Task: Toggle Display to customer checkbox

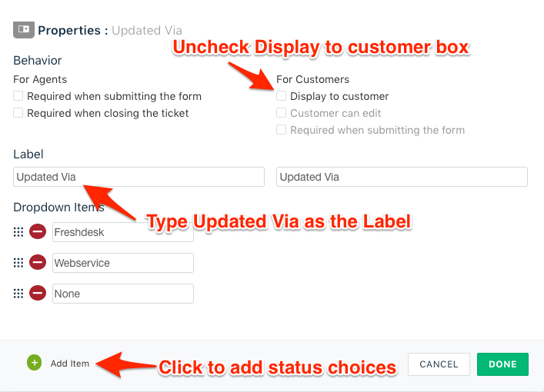Action: (x=281, y=95)
